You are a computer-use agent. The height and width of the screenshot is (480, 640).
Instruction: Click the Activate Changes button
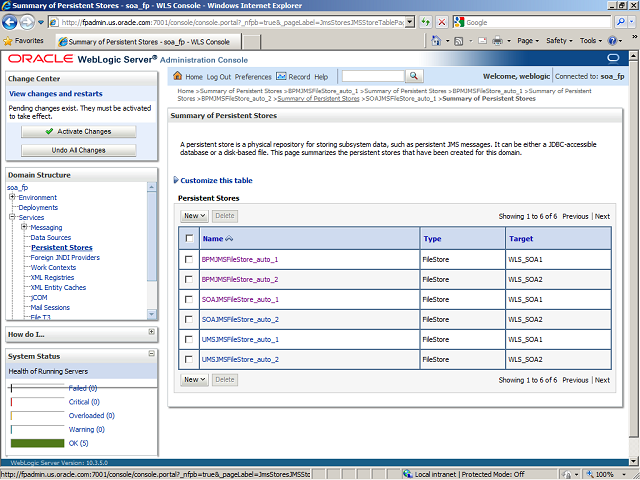click(79, 131)
